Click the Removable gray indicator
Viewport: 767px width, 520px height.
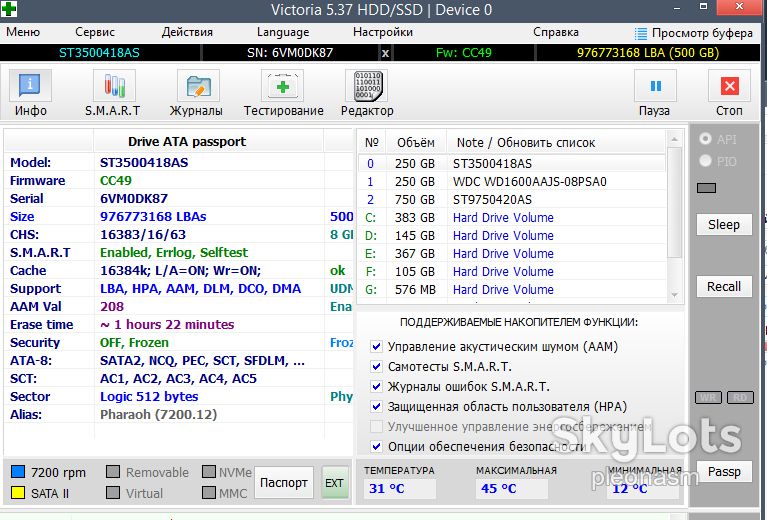(113, 472)
